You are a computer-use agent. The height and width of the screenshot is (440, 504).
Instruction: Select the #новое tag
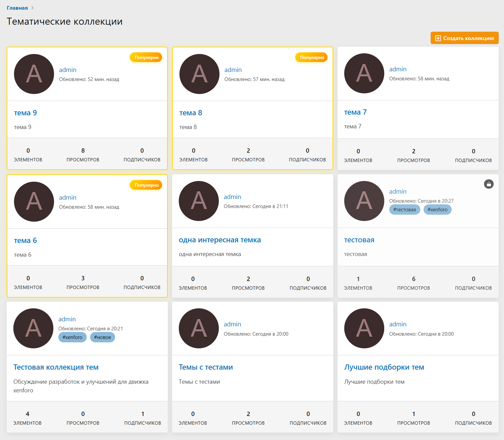pyautogui.click(x=102, y=337)
